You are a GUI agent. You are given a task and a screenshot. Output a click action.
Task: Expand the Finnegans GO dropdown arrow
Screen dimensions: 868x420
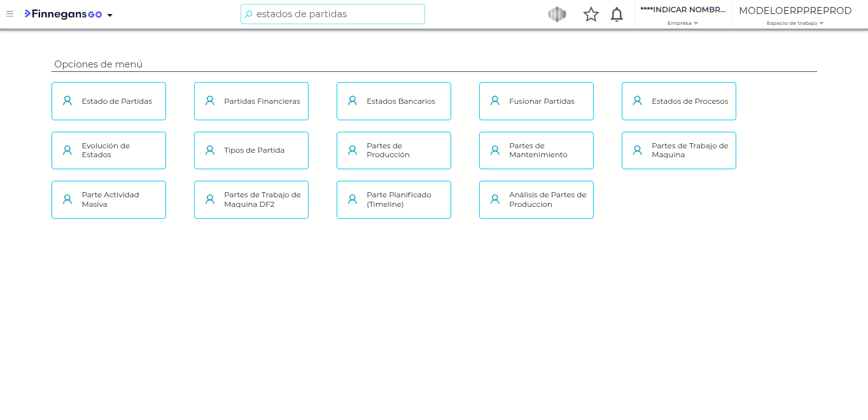point(110,15)
